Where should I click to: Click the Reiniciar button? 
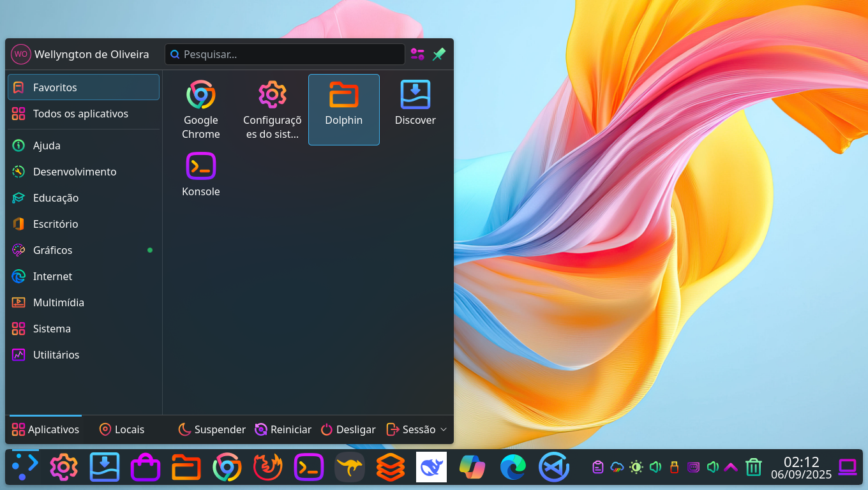[283, 429]
